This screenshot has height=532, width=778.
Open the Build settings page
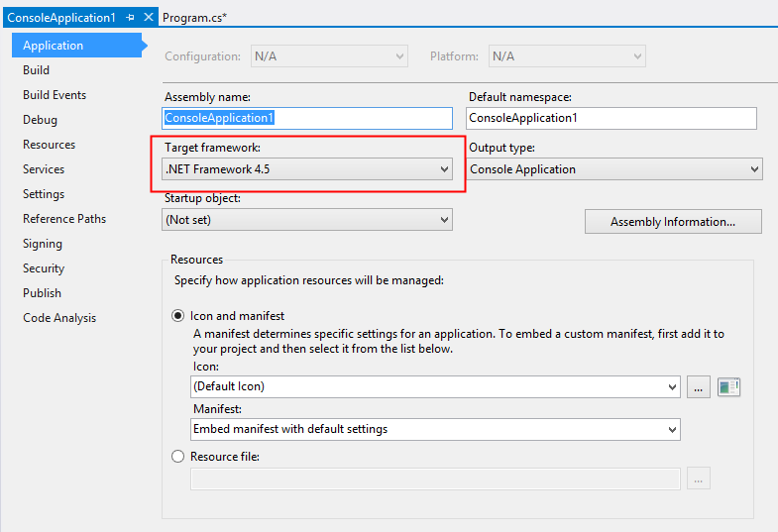[37, 70]
